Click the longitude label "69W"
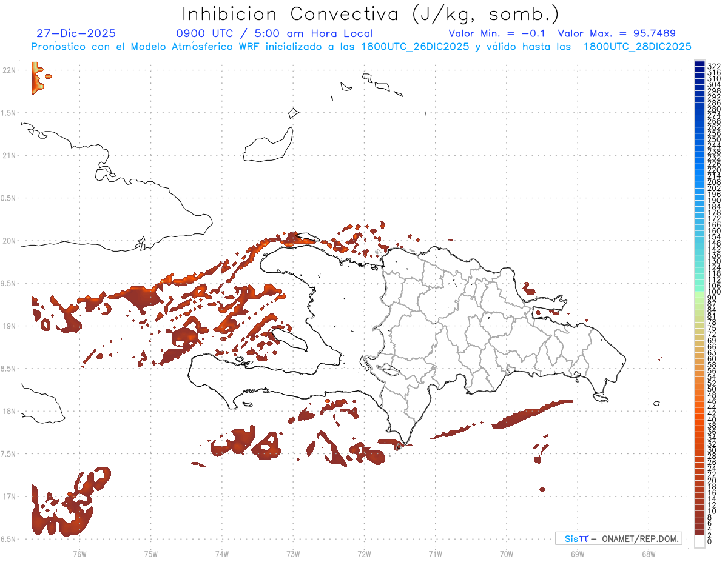Image resolution: width=728 pixels, height=562 pixels. tap(578, 554)
